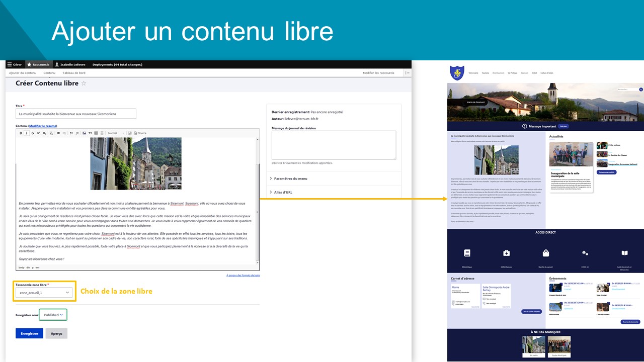Insert a link with the editor's link icon
Image resolution: width=644 pixels, height=362 pixels.
[x=58, y=133]
